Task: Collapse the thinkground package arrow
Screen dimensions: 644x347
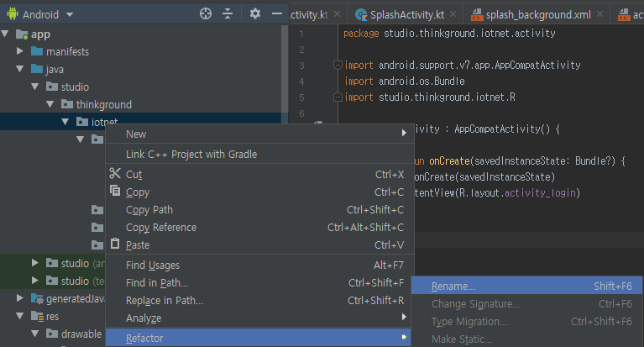Action: (50, 104)
